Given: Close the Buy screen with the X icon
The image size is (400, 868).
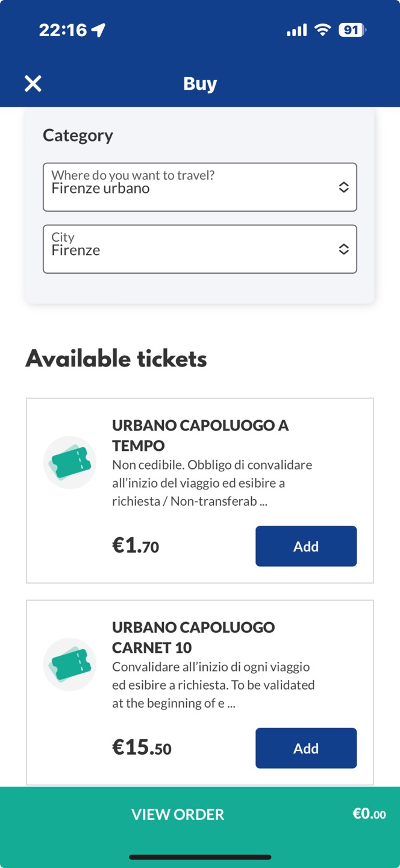Looking at the screenshot, I should click(33, 84).
